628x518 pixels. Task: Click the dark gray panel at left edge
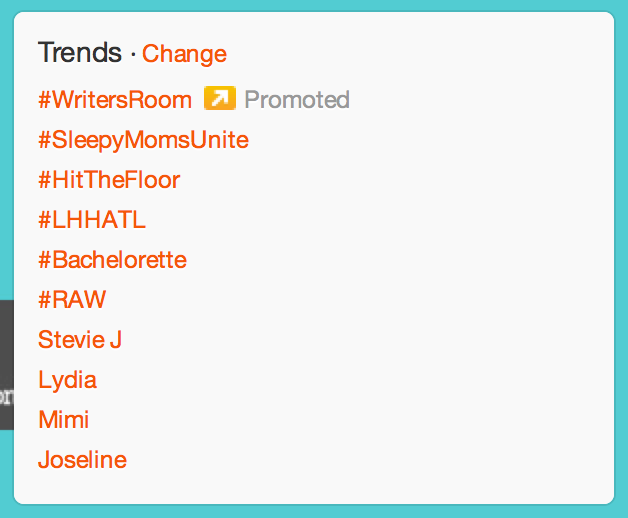coord(7,365)
